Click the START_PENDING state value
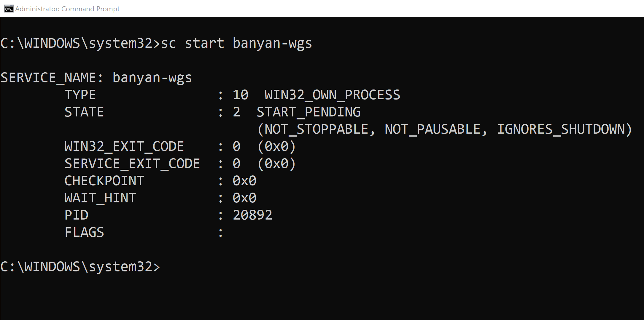Screen dimensions: 644x320 [x=309, y=112]
